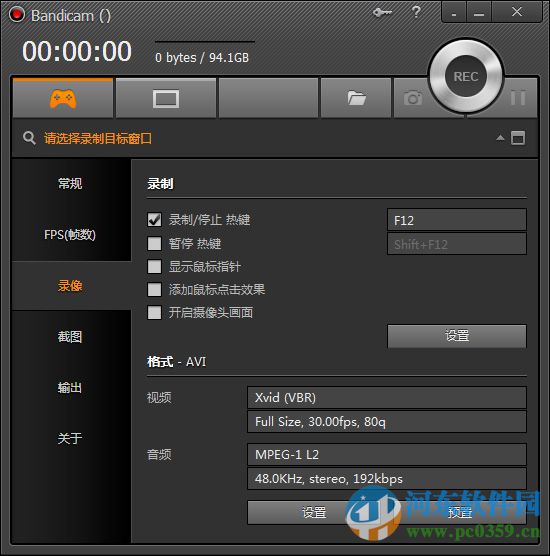
Task: Click the F12 hotkey field
Action: click(x=457, y=220)
